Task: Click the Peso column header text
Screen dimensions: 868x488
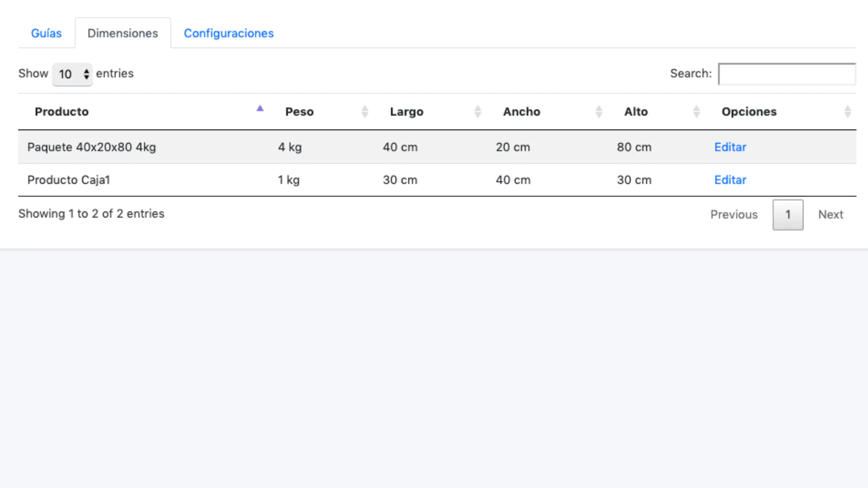Action: pyautogui.click(x=299, y=112)
